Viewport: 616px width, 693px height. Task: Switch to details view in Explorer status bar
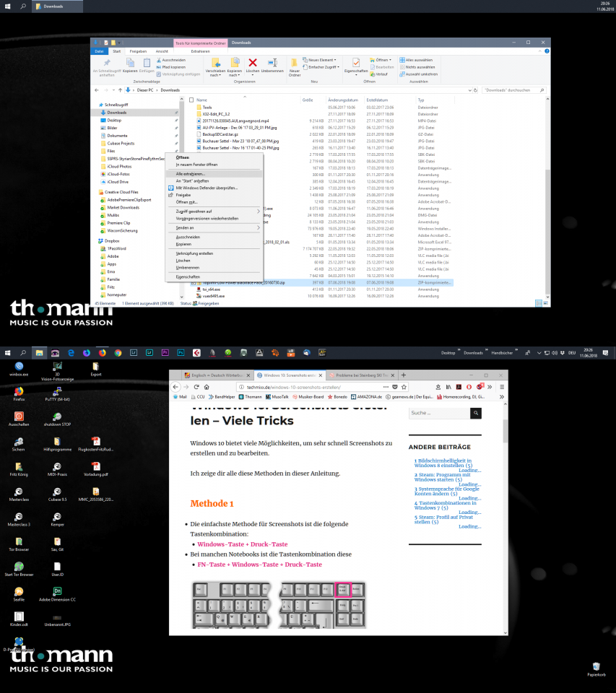538,303
